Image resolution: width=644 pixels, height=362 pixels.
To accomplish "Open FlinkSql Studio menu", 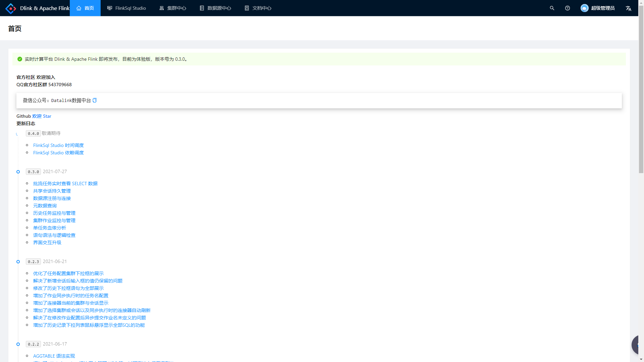I will pos(126,8).
